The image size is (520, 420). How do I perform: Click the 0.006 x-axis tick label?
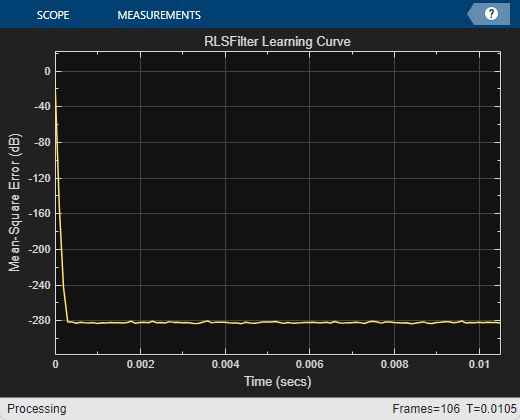[x=309, y=364]
